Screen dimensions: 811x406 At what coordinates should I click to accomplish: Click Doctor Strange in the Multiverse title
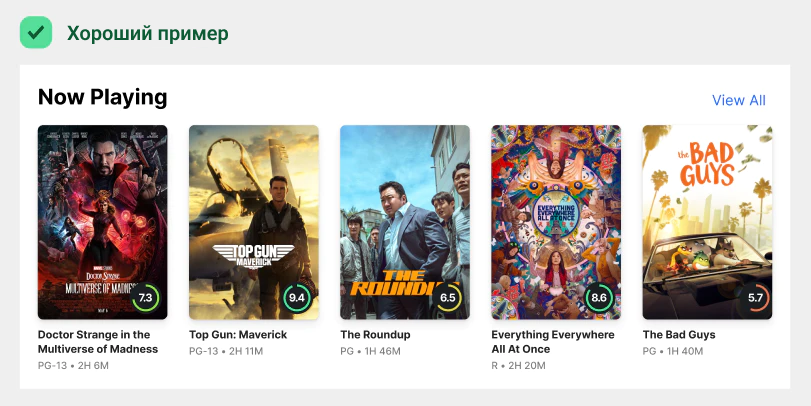pyautogui.click(x=98, y=342)
